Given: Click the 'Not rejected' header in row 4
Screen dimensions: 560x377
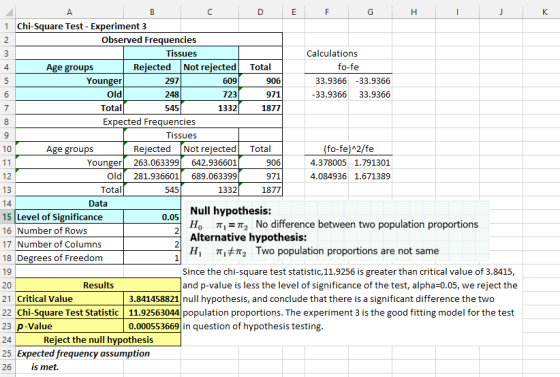Looking at the screenshot, I should [210, 67].
